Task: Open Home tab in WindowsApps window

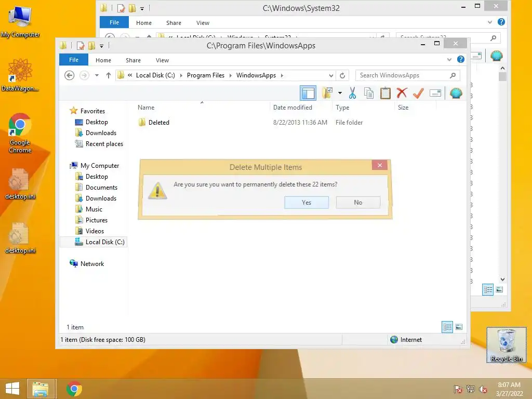Action: (103, 60)
